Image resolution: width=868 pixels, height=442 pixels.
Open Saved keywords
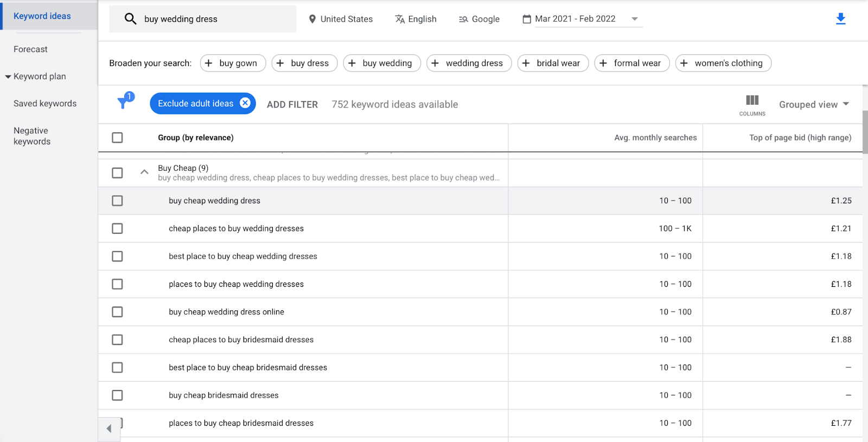point(45,104)
